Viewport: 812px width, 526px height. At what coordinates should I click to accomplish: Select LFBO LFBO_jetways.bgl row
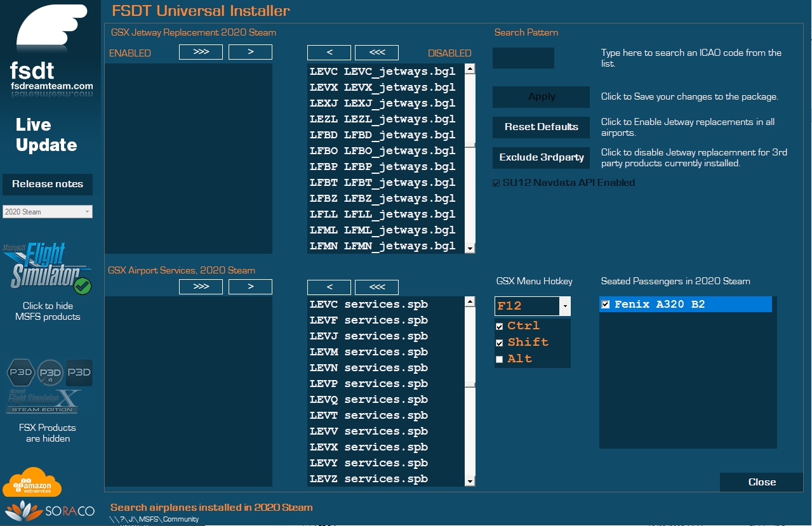386,150
